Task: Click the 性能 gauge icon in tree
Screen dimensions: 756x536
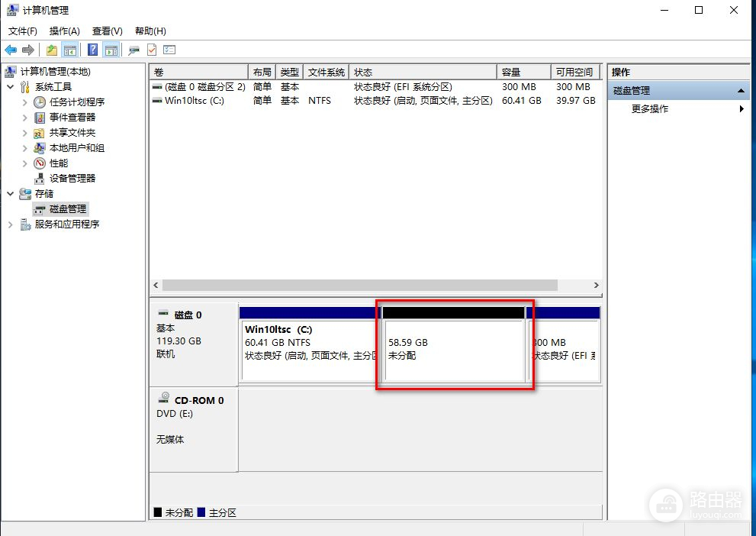Action: click(40, 163)
